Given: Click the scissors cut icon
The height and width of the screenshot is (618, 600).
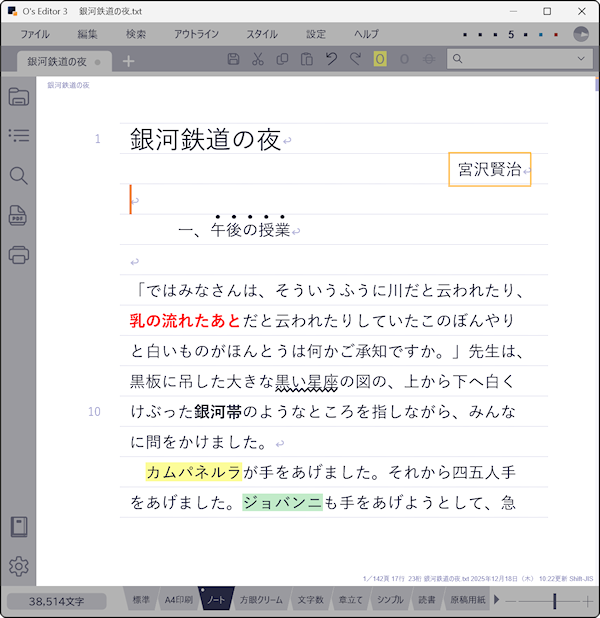Looking at the screenshot, I should pyautogui.click(x=257, y=59).
